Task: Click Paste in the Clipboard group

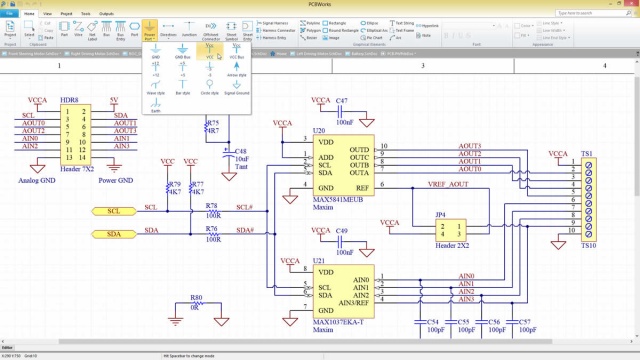Action: click(x=46, y=38)
